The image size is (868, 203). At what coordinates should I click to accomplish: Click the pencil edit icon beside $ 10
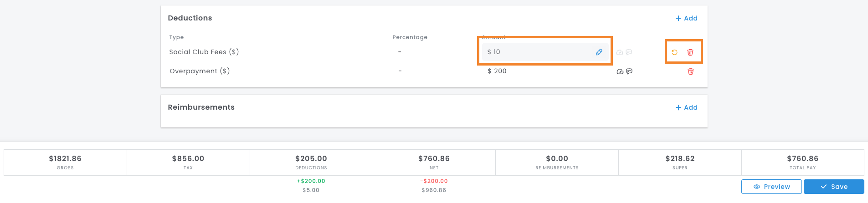(x=599, y=52)
